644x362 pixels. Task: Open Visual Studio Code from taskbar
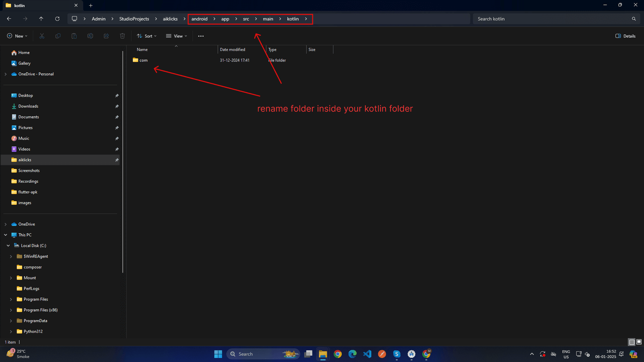367,354
